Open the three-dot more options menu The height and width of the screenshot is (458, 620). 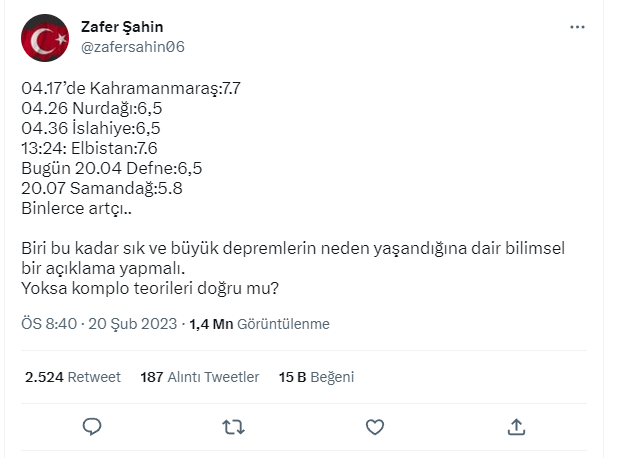(x=577, y=27)
